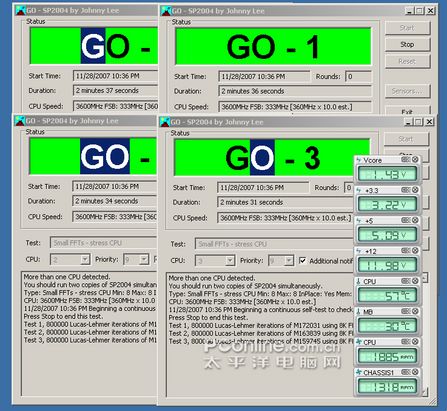
Task: Click CPU fan 1885 rpm display
Action: (x=387, y=356)
